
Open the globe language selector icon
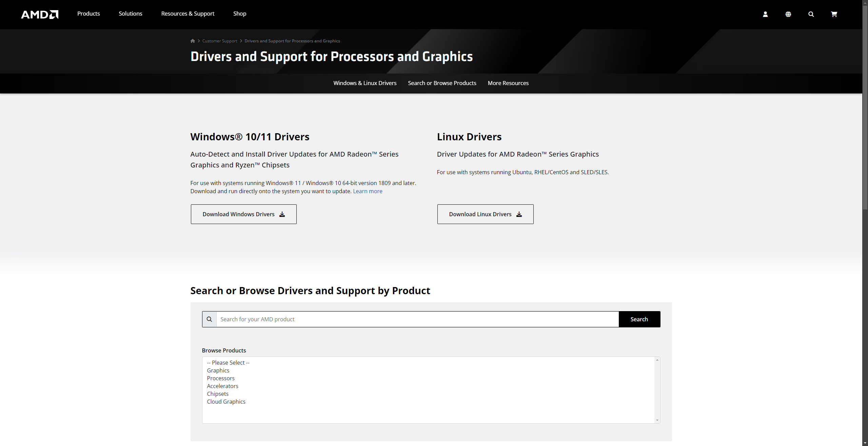788,14
